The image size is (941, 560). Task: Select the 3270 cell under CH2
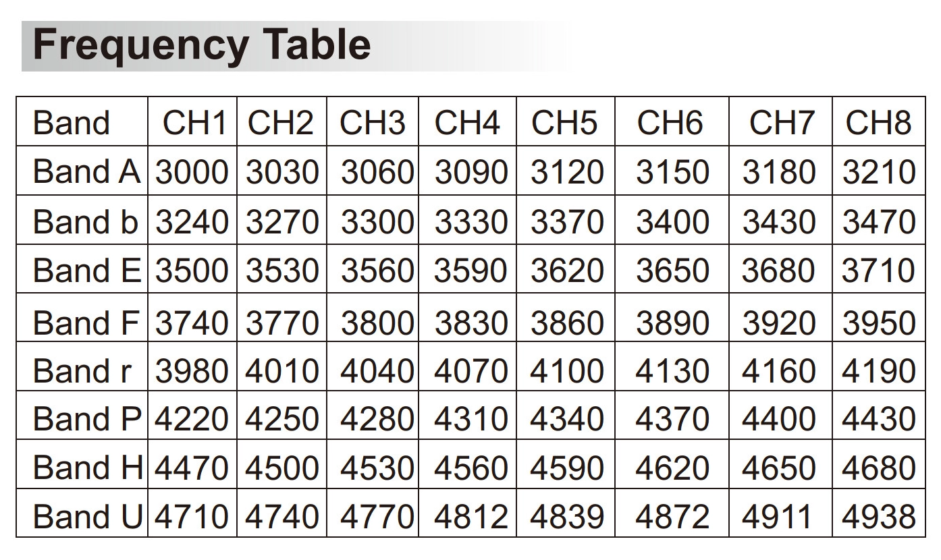click(281, 222)
